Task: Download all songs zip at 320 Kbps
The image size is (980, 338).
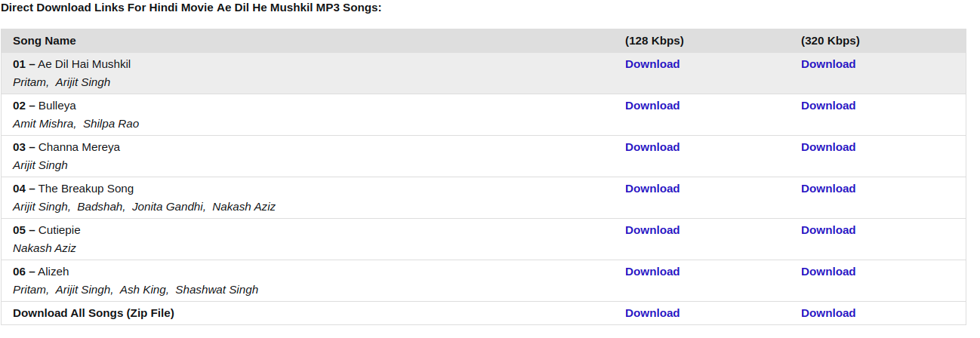Action: 828,313
